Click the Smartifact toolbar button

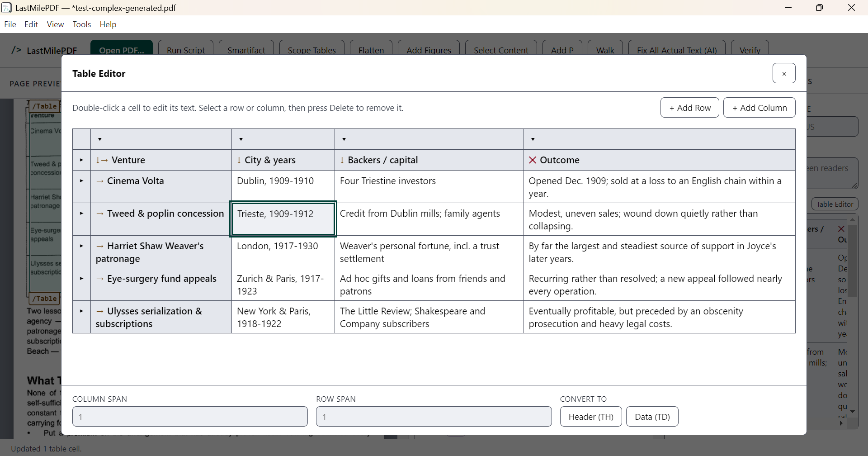(246, 47)
